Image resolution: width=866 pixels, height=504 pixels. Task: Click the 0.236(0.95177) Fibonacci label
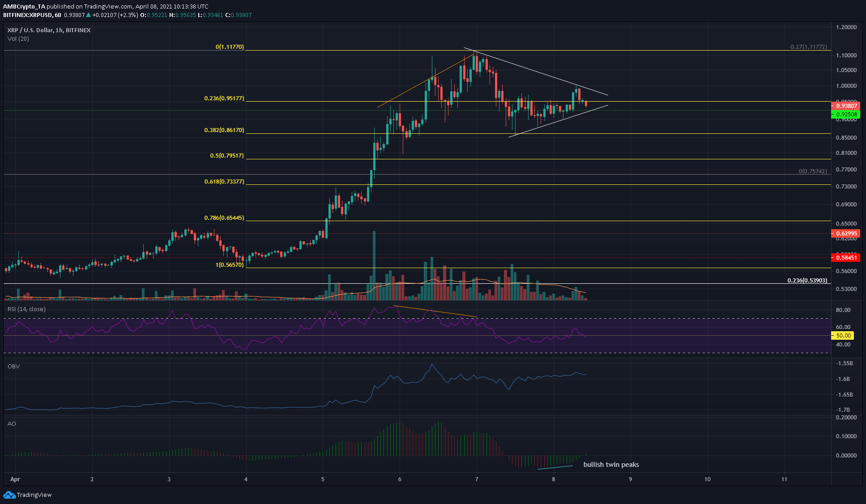pyautogui.click(x=224, y=98)
